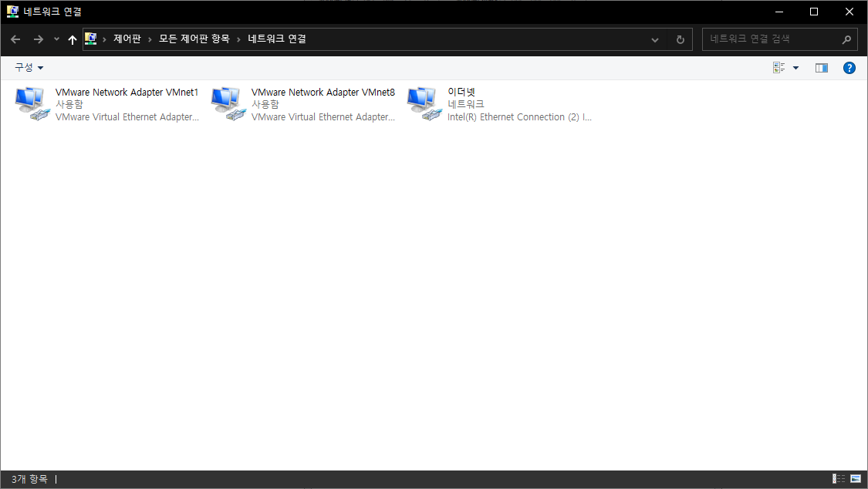The width and height of the screenshot is (868, 489).
Task: Click the window title bar icon
Action: (12, 11)
